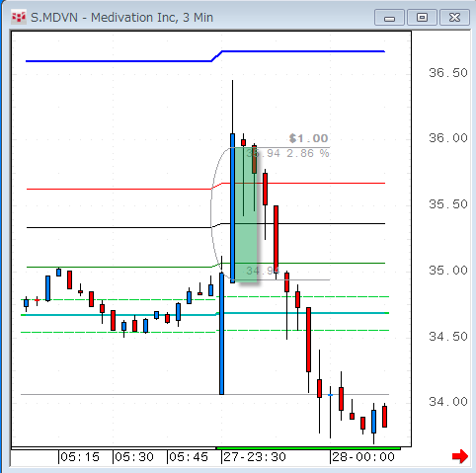Screen dimensions: 476x473
Task: Click the 27-23:30 time axis label
Action: point(255,457)
